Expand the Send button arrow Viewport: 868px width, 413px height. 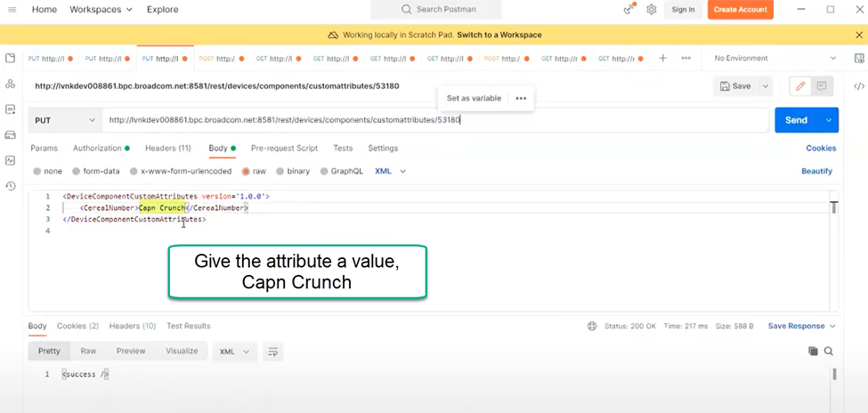829,120
